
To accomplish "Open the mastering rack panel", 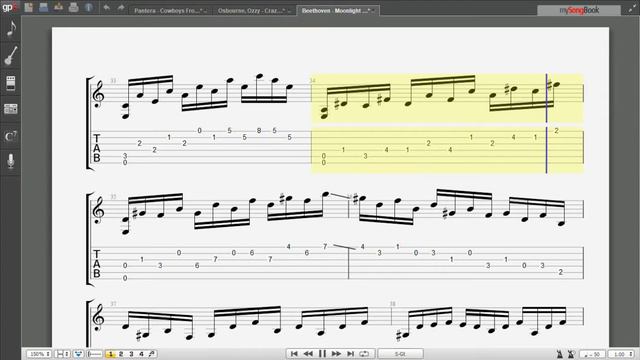I will [11, 109].
